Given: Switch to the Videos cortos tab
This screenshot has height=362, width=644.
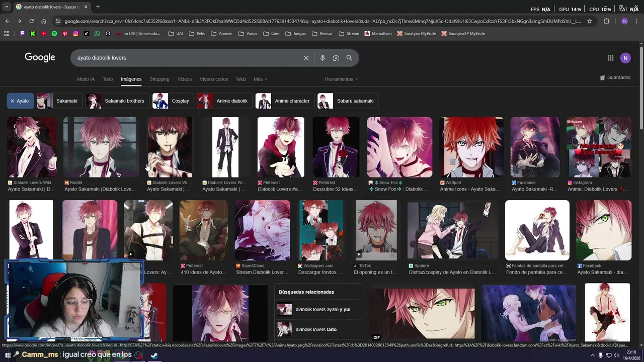Looking at the screenshot, I should click(214, 79).
